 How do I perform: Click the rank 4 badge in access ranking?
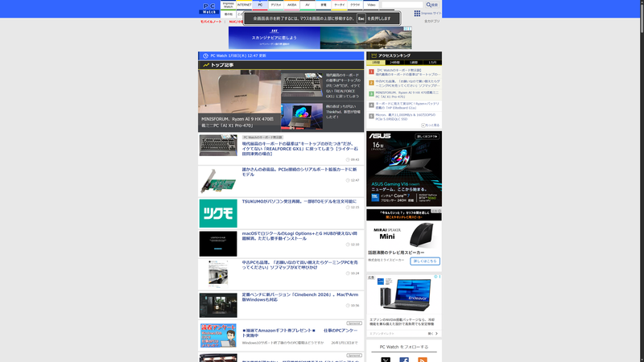(371, 105)
